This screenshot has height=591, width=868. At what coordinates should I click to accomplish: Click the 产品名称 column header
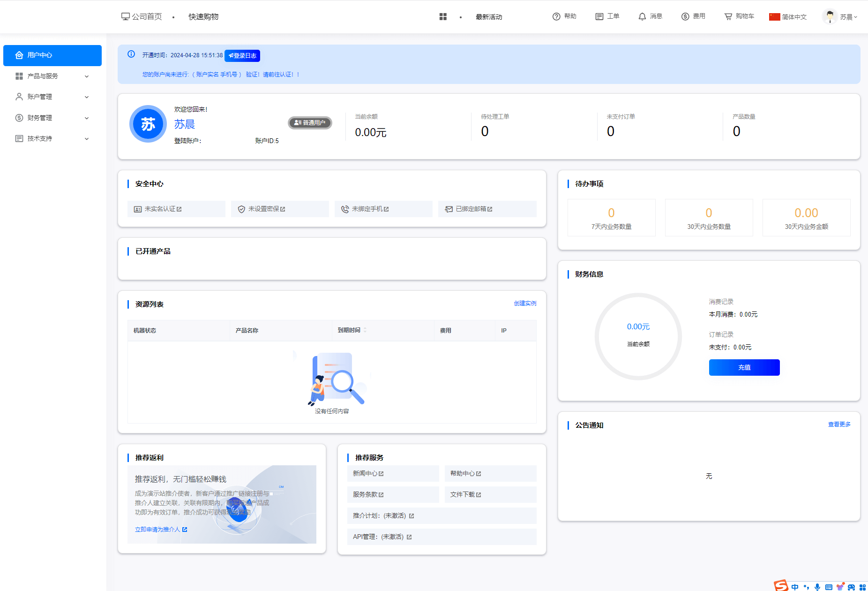click(x=281, y=331)
